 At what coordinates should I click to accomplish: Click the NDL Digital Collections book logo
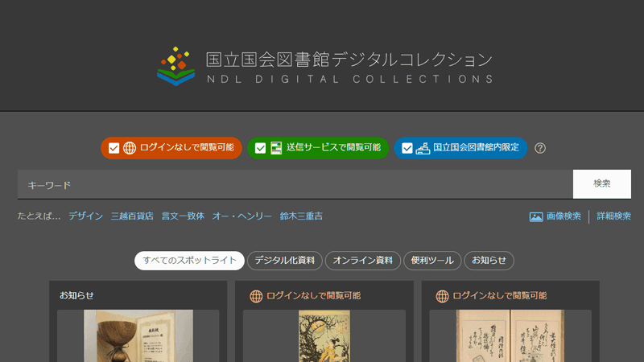point(175,66)
